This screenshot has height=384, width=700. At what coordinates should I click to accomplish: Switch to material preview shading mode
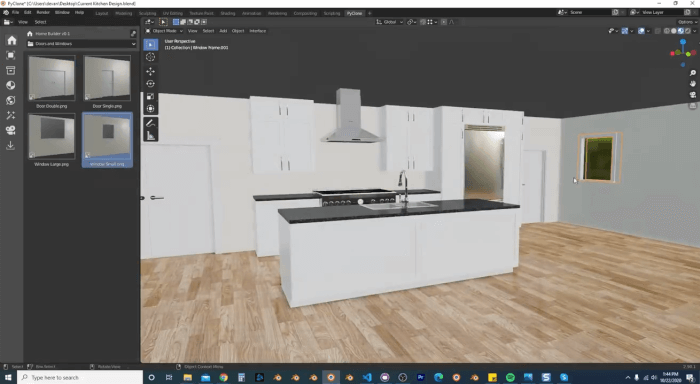(680, 31)
